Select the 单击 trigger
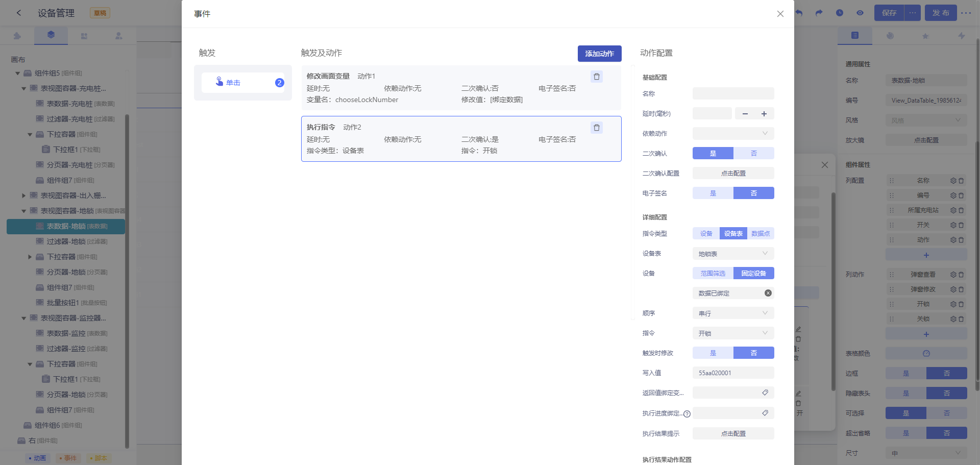The height and width of the screenshot is (465, 980). [x=243, y=83]
